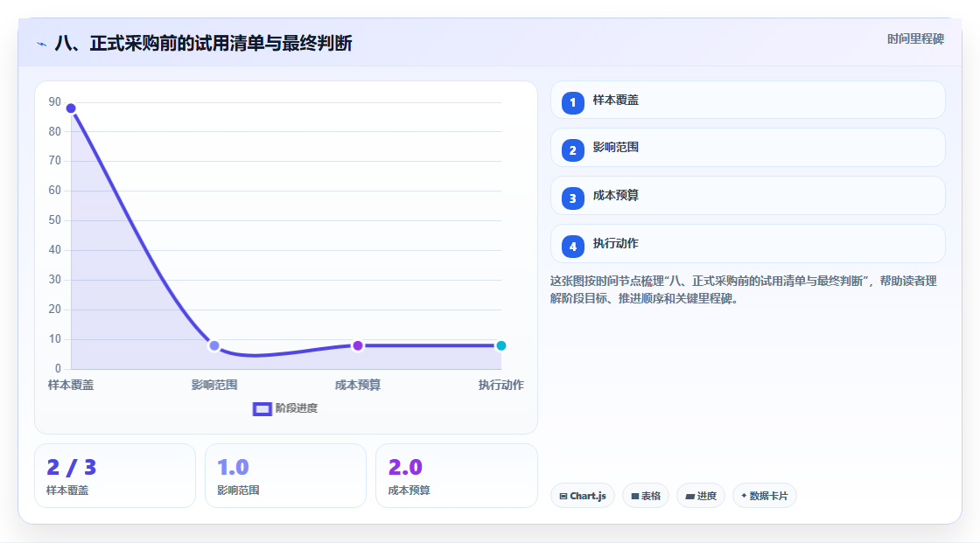Image resolution: width=980 pixels, height=543 pixels.
Task: Click the y-axis value 50
Action: coord(55,220)
